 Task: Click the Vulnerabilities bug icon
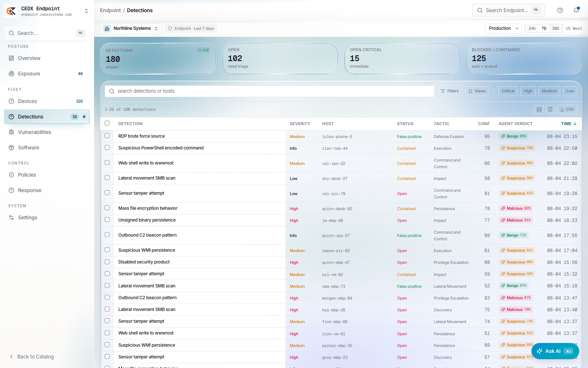point(11,132)
